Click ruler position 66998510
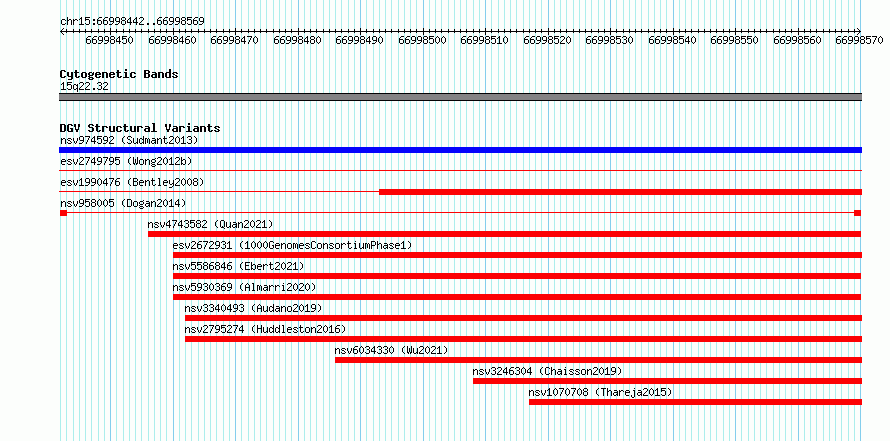The image size is (890, 441). click(485, 40)
